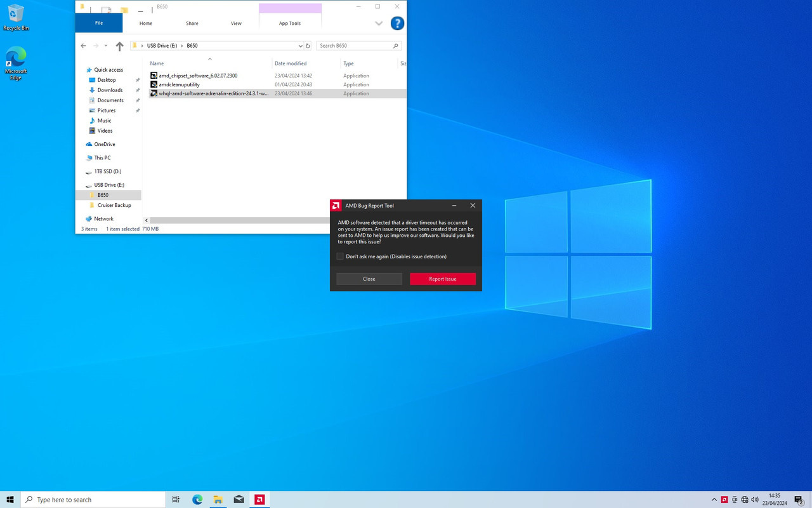Screen dimensions: 812x508
Task: Click the Properties icon in quick access toolbar
Action: (x=107, y=10)
